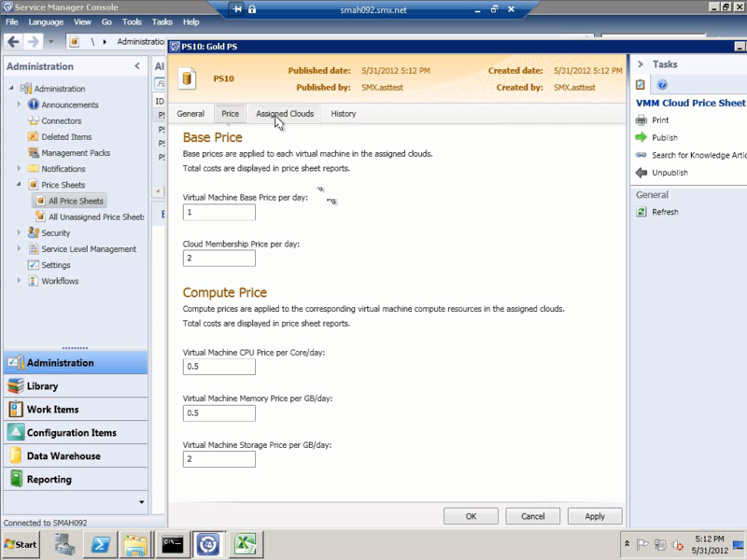Click the knowledge article search icon
The width and height of the screenshot is (747, 560).
(x=641, y=155)
